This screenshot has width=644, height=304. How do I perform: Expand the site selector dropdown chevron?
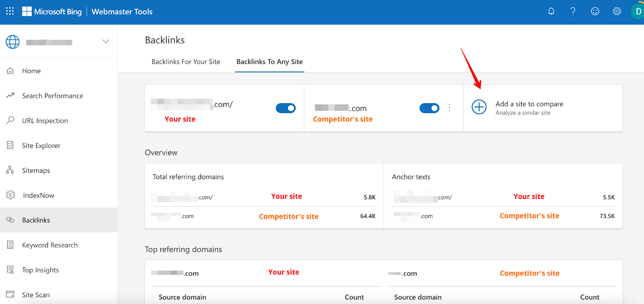[x=106, y=41]
